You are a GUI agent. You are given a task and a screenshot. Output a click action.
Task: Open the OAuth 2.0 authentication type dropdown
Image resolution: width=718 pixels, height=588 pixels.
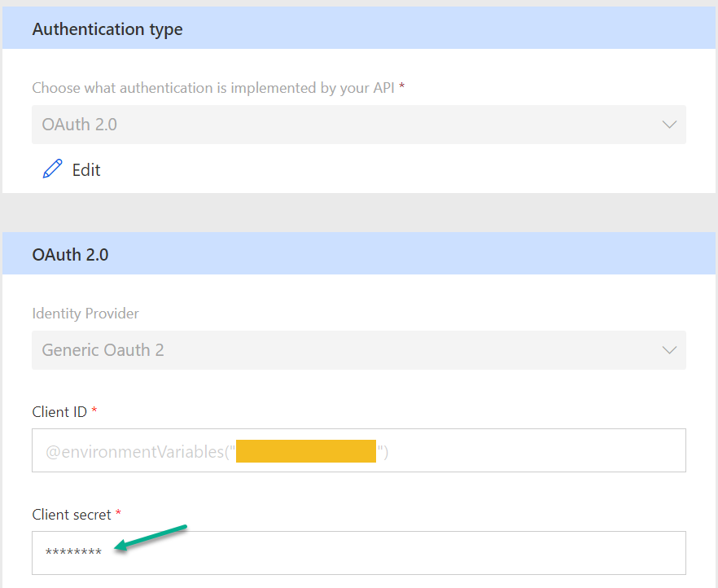tap(358, 125)
